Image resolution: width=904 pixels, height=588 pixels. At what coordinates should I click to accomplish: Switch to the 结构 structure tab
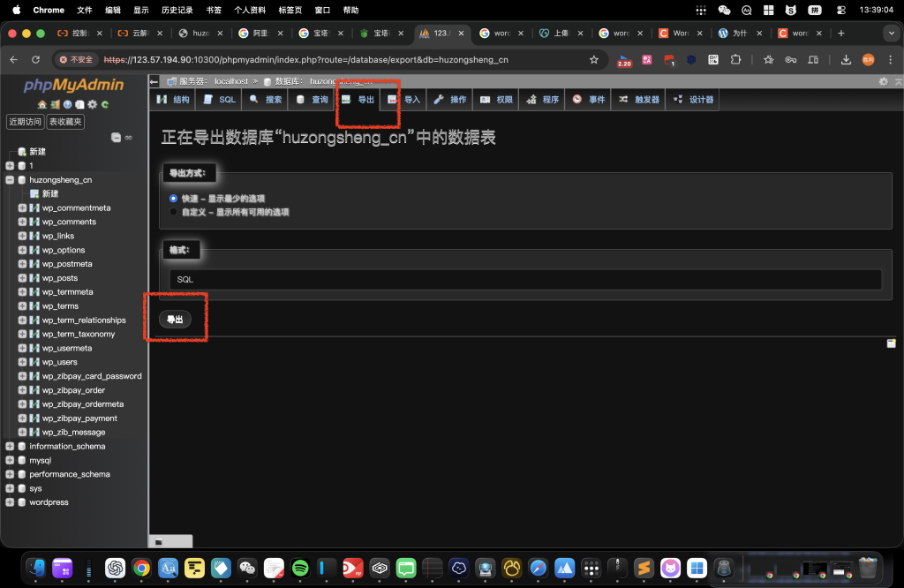(x=173, y=100)
